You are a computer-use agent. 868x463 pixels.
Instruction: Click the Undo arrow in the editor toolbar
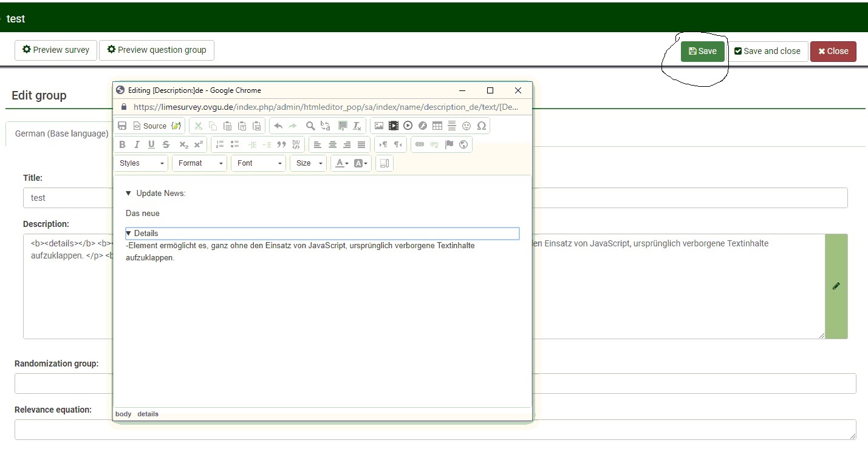[278, 126]
